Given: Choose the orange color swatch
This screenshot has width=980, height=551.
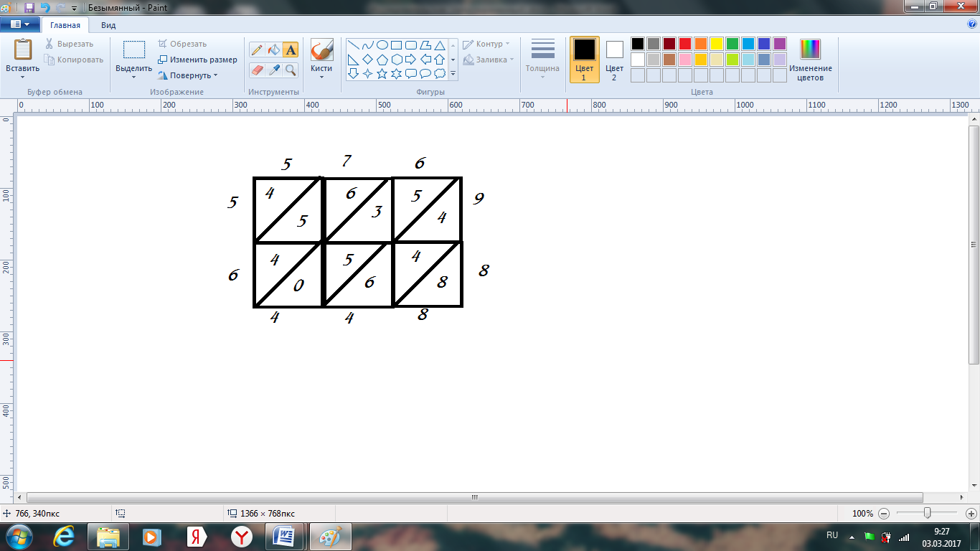Looking at the screenshot, I should click(x=701, y=44).
